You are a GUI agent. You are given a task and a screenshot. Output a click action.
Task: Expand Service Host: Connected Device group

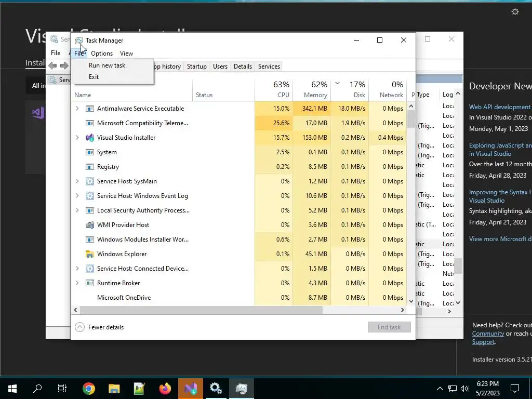point(77,269)
